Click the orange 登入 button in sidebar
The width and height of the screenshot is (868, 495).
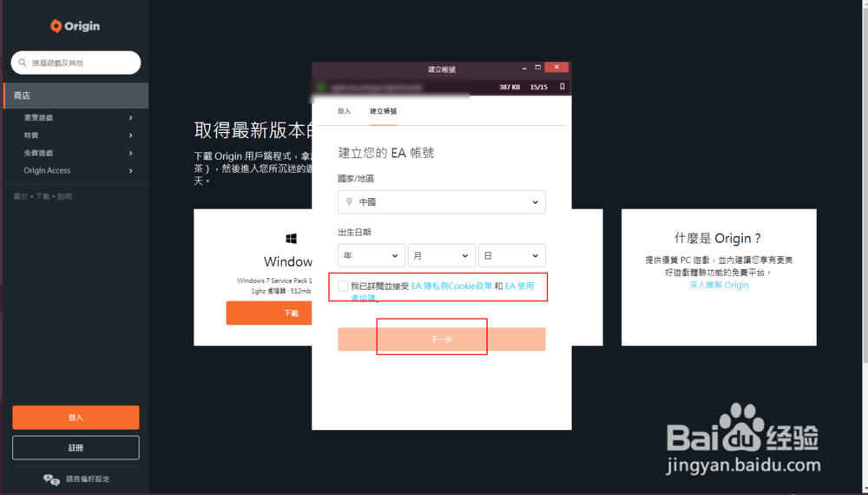coord(76,418)
